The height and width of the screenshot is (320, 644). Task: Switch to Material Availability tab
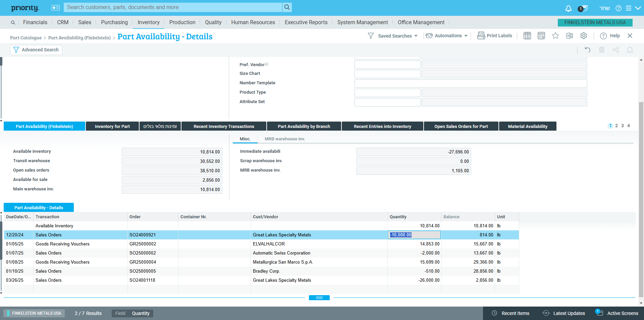click(x=528, y=126)
